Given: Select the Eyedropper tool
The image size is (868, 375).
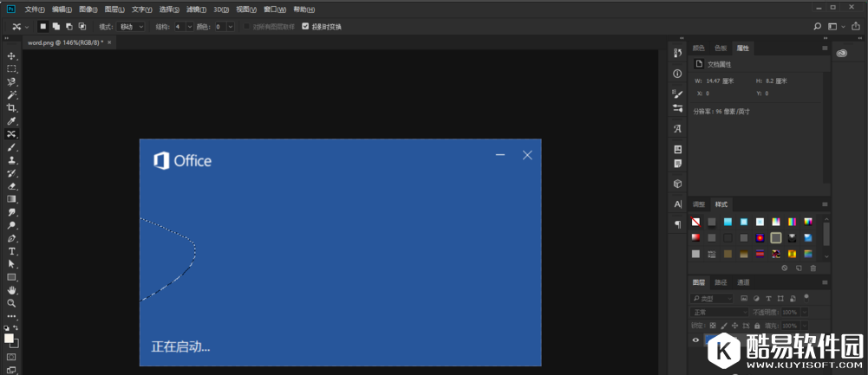Looking at the screenshot, I should (11, 121).
